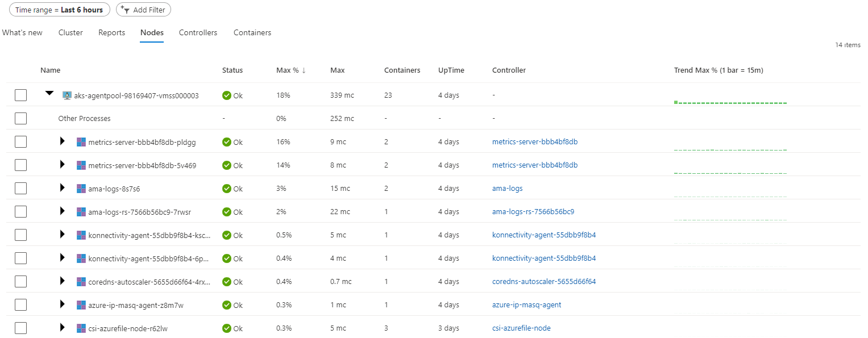Image resolution: width=868 pixels, height=338 pixels.
Task: Click the pod icon for coredns-autoscaler row
Action: (81, 282)
